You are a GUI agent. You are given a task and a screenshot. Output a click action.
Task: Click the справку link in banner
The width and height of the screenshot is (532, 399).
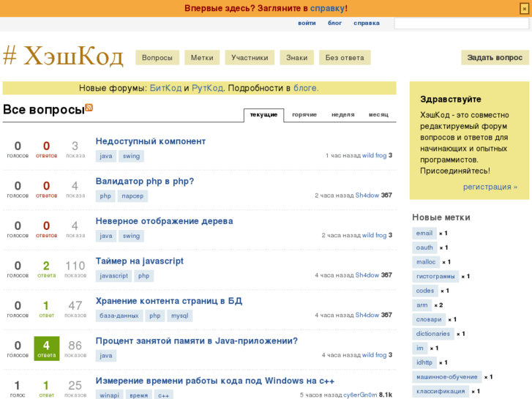[x=327, y=8]
